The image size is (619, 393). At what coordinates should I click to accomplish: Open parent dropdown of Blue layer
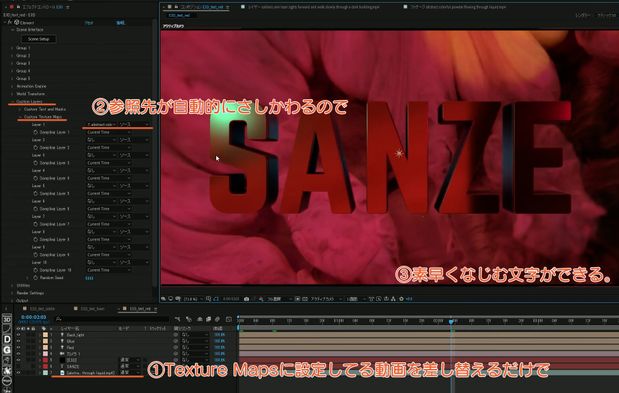(x=195, y=341)
